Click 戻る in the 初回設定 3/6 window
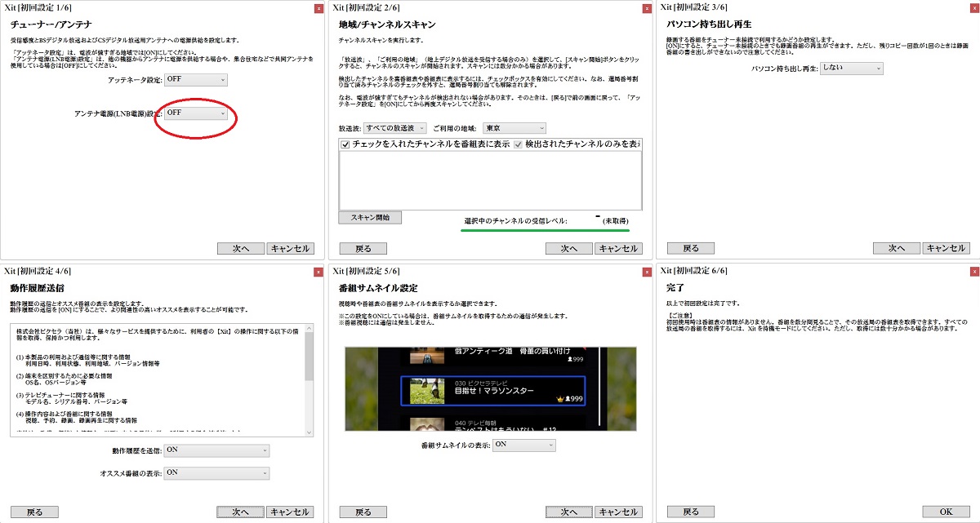 pyautogui.click(x=691, y=248)
